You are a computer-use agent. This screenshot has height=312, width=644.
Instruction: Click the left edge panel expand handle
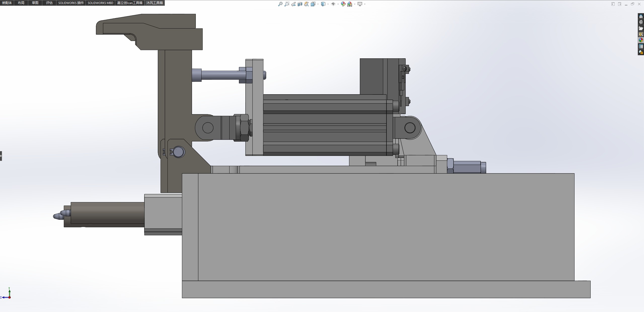tap(1, 156)
